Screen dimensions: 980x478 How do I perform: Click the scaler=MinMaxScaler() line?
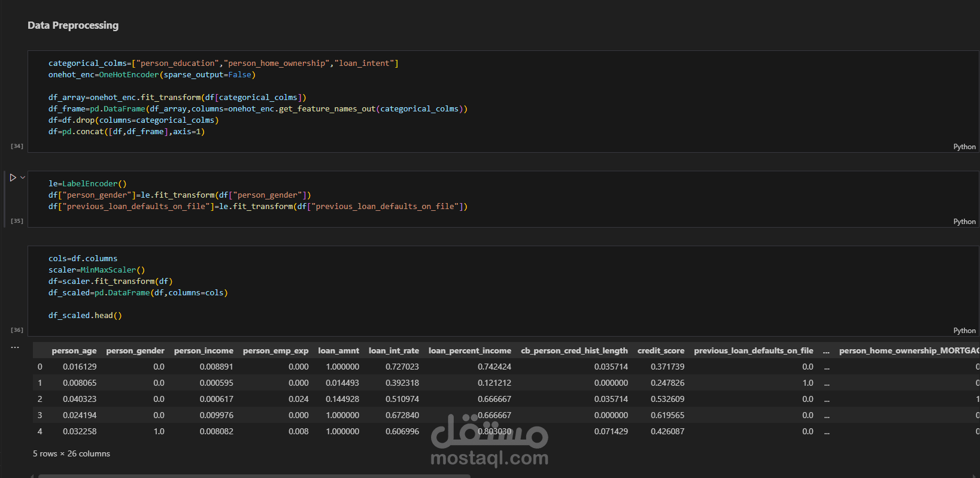coord(96,270)
